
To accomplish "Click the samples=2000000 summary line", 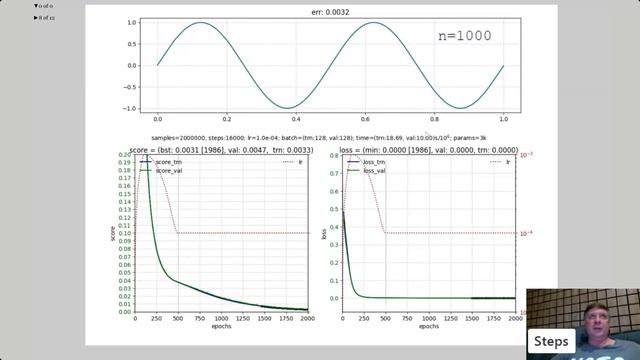I will pyautogui.click(x=319, y=138).
